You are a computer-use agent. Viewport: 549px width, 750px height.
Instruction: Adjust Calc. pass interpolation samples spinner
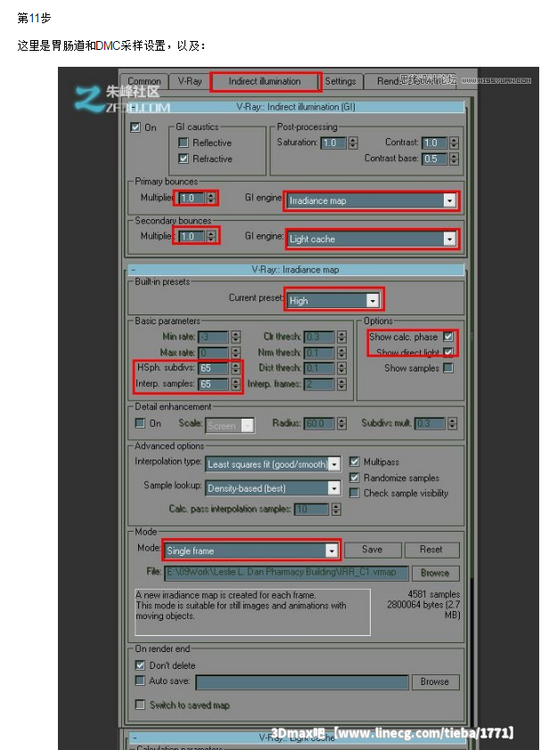pyautogui.click(x=336, y=509)
